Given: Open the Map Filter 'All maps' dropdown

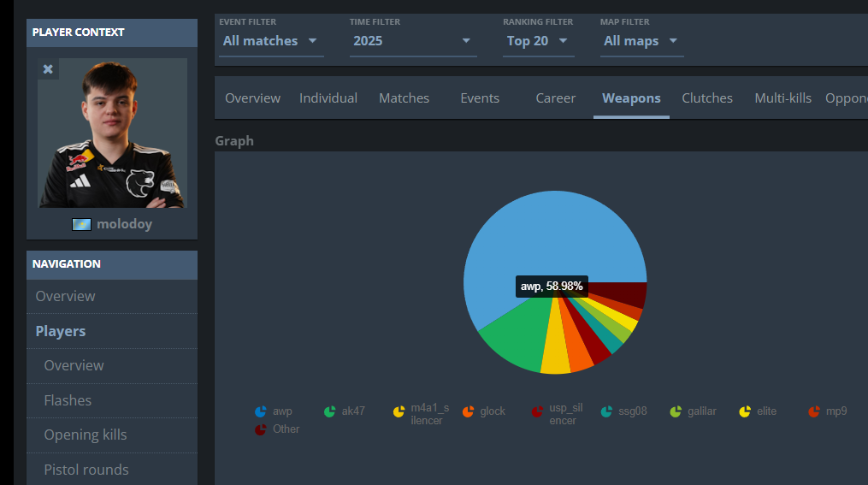Looking at the screenshot, I should [x=641, y=41].
